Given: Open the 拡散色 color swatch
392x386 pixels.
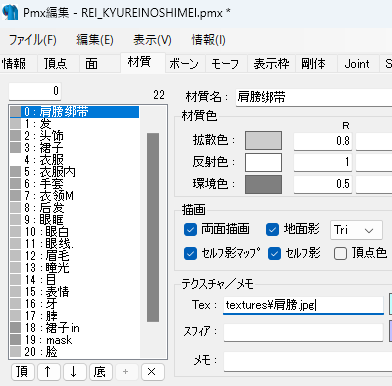Looking at the screenshot, I should coord(263,140).
